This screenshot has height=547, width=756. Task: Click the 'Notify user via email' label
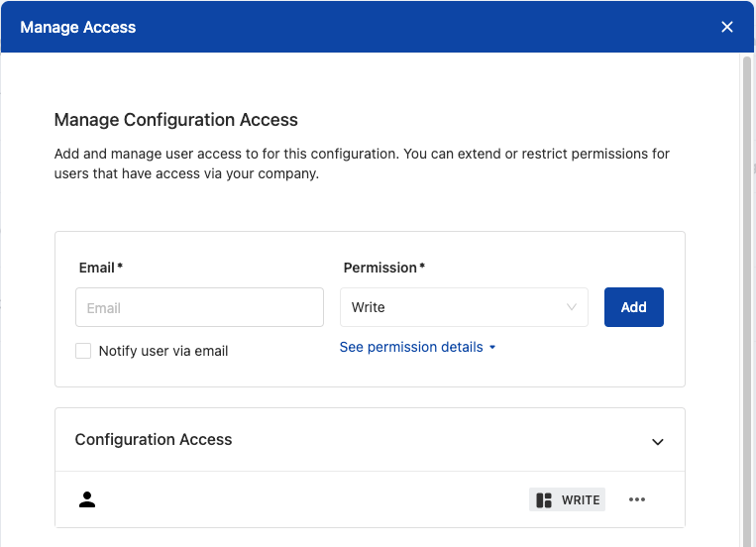(163, 351)
